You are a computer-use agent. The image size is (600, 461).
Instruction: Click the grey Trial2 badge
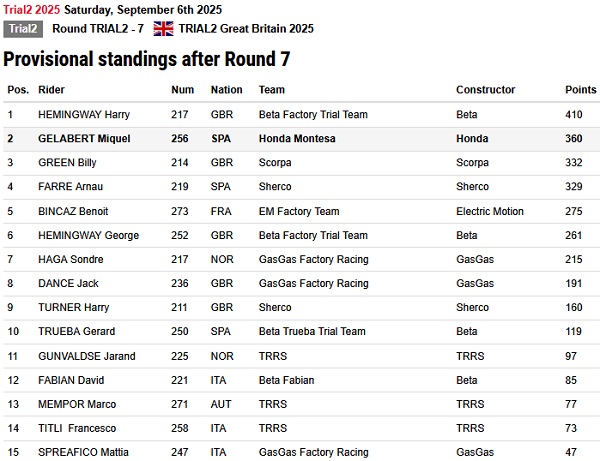23,29
